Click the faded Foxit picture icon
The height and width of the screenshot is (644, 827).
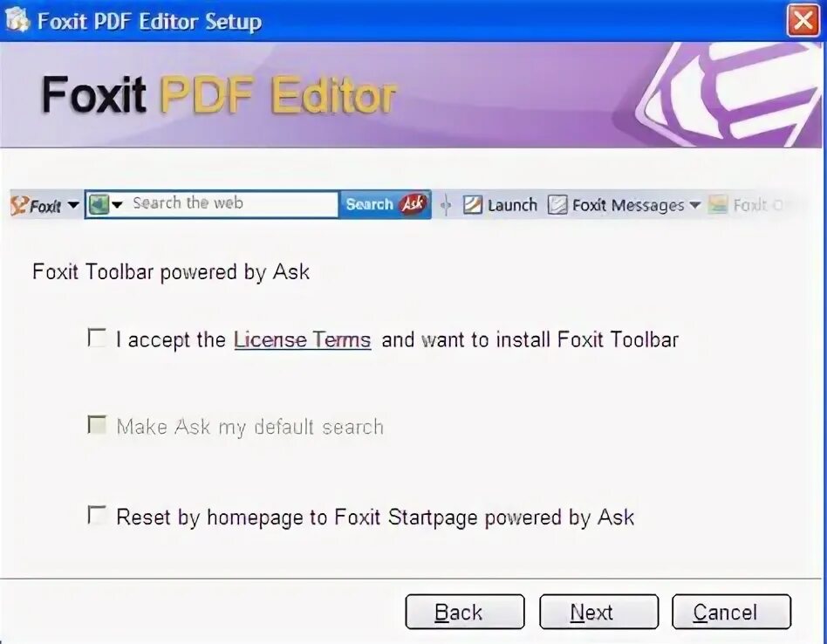click(718, 204)
